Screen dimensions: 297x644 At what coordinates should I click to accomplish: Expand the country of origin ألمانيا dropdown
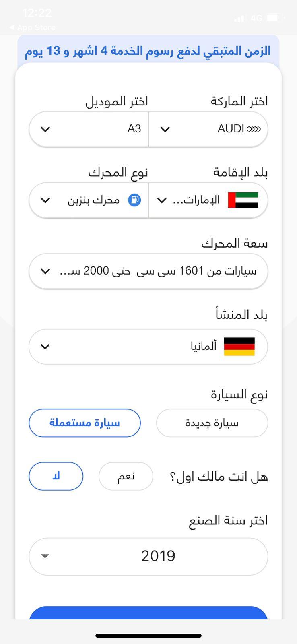point(148,347)
